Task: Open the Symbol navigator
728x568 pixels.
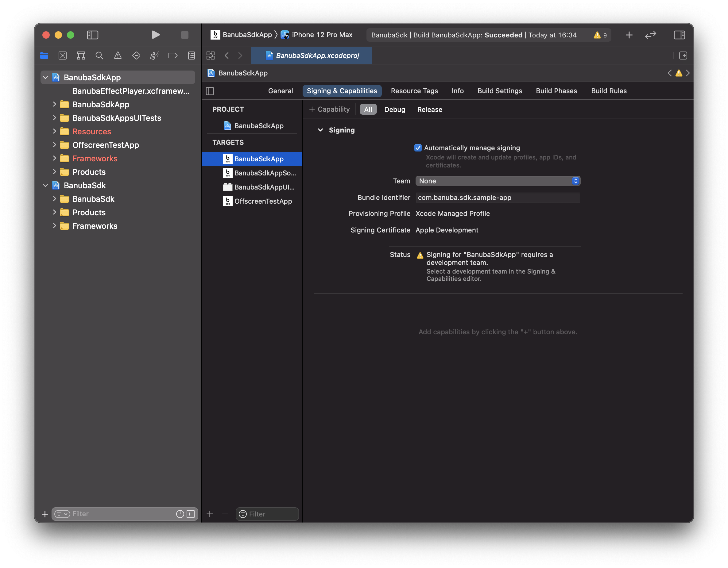Action: click(x=81, y=55)
